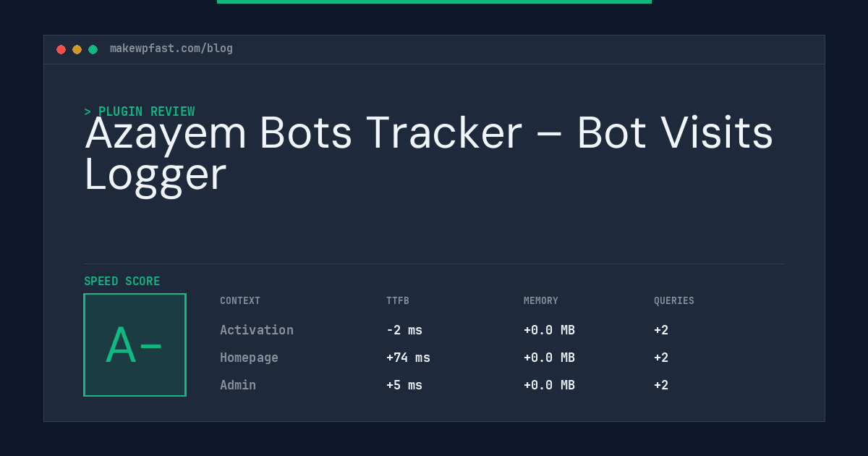Click the TTFB column header
Viewport: 868px width, 456px height.
(x=398, y=301)
